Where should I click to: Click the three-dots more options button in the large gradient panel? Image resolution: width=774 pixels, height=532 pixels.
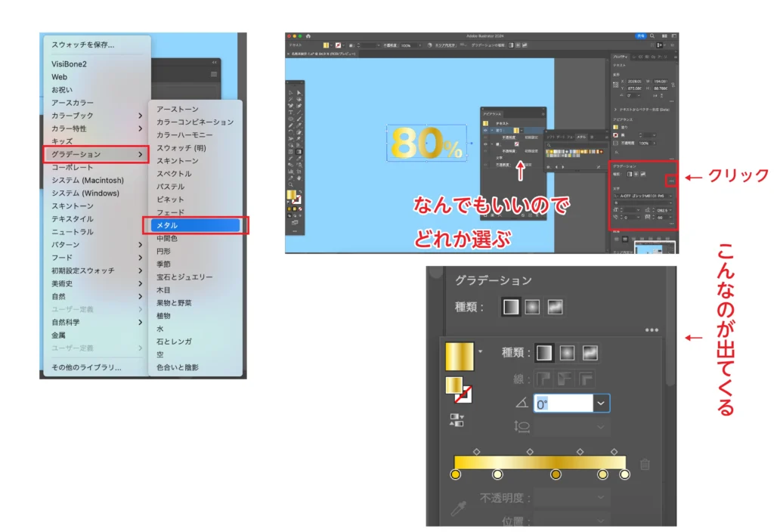tap(652, 330)
